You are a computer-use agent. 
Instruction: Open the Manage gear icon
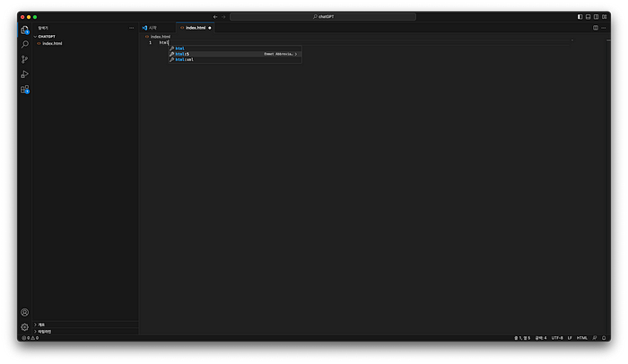click(25, 327)
